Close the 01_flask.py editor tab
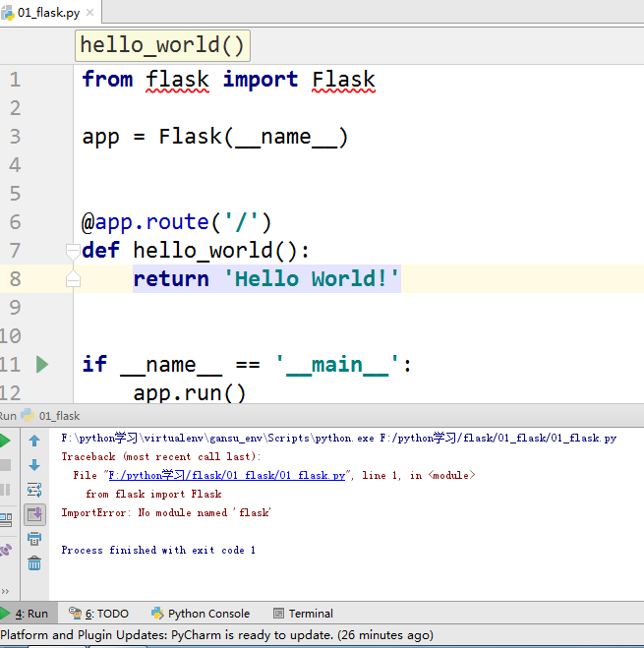Viewport: 644px width, 648px height. click(x=89, y=13)
